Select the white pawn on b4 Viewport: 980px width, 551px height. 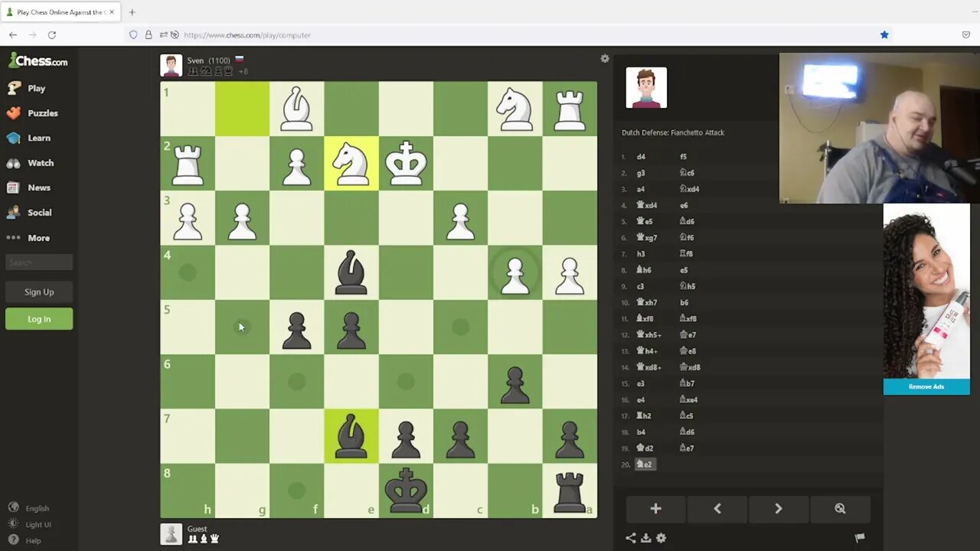515,272
